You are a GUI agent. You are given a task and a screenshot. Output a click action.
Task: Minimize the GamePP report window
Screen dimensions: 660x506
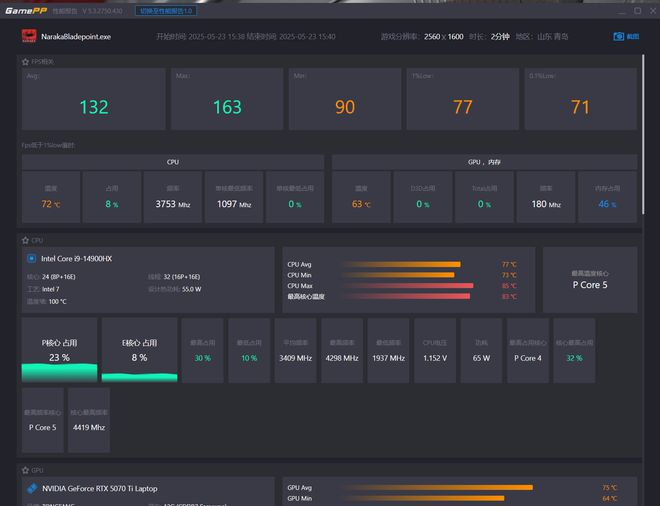[x=620, y=11]
